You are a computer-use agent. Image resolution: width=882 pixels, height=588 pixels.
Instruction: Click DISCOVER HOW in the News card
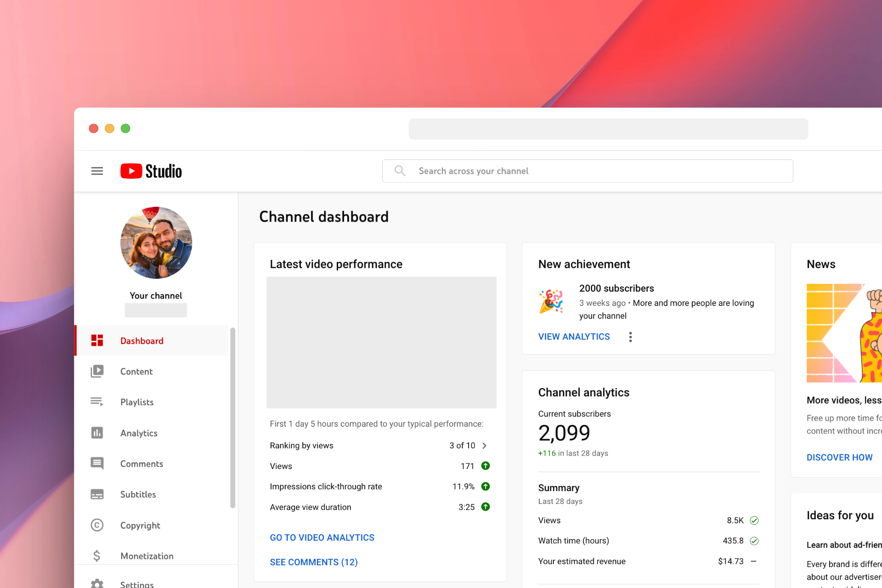[839, 458]
